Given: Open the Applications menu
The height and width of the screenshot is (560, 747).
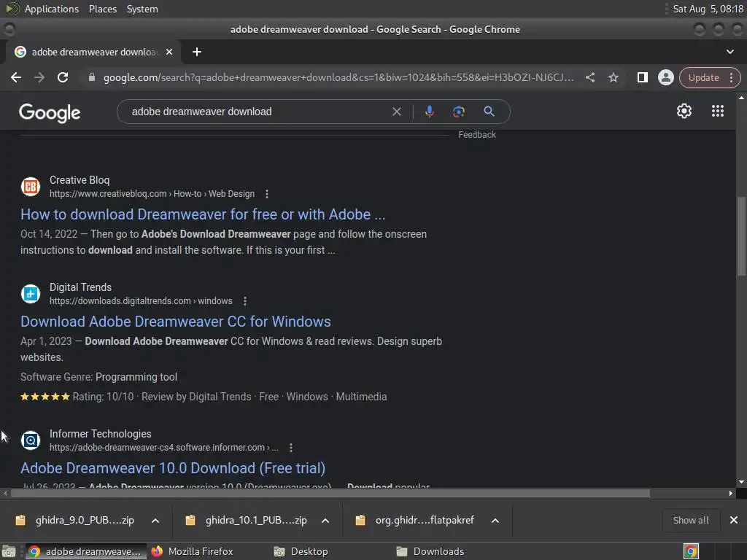Looking at the screenshot, I should 52,9.
